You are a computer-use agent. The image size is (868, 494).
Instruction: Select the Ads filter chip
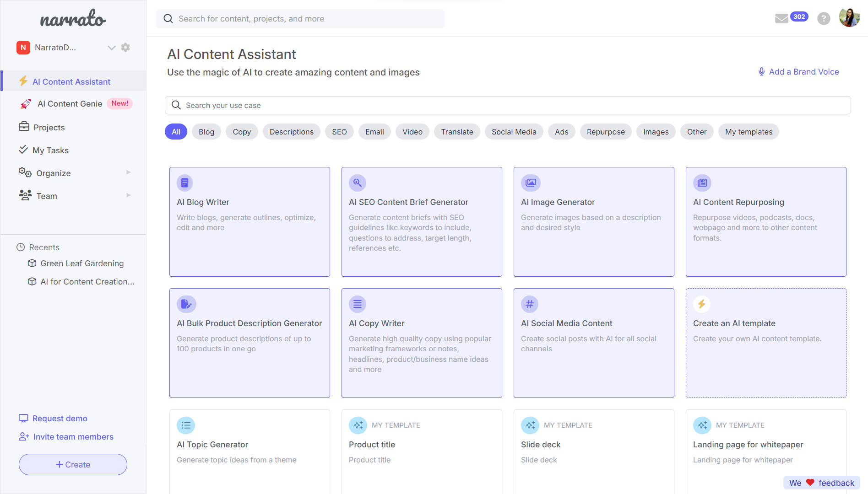(x=561, y=132)
